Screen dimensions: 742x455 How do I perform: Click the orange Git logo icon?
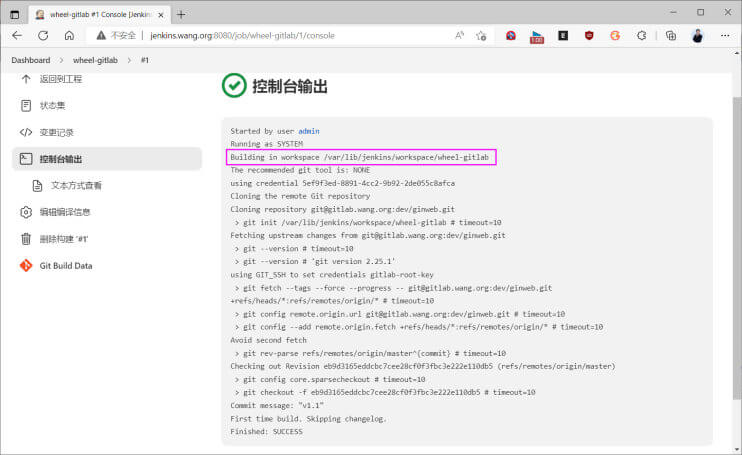pos(26,266)
